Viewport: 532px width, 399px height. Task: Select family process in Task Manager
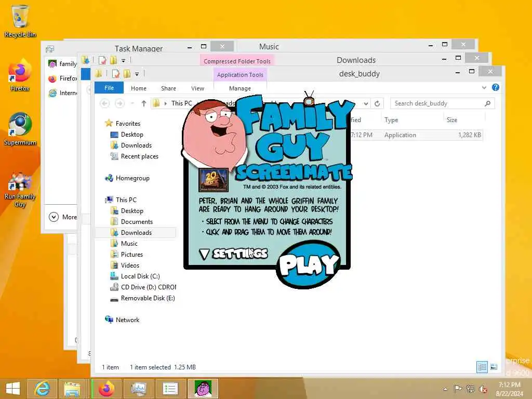pyautogui.click(x=62, y=63)
